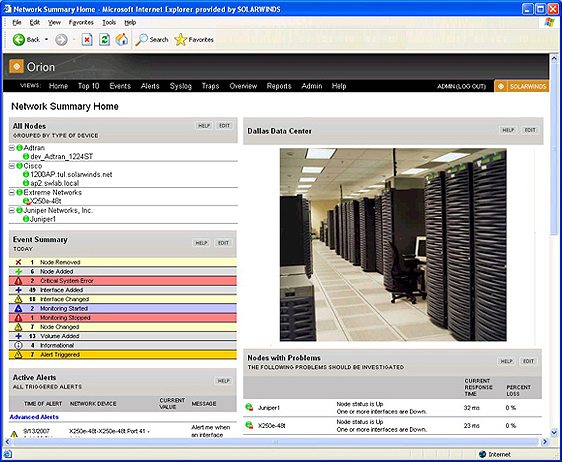
Task: Click the red triangle Critical System Error icon
Action: 18,281
